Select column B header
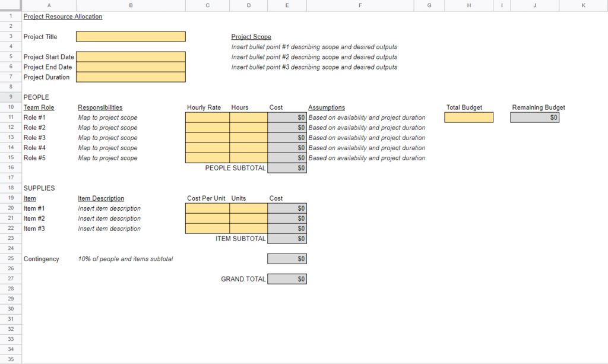 (131, 5)
